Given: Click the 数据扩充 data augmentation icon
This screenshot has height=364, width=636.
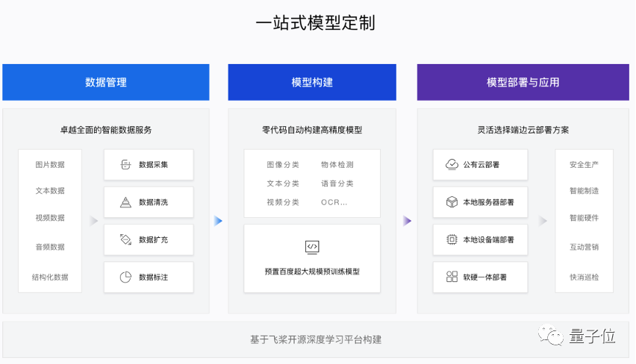Looking at the screenshot, I should 125,239.
